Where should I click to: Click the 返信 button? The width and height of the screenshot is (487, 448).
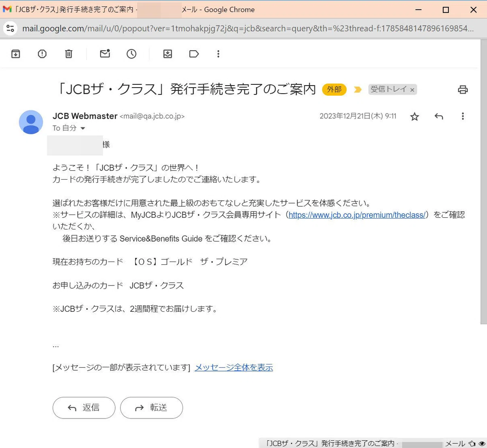(x=84, y=407)
